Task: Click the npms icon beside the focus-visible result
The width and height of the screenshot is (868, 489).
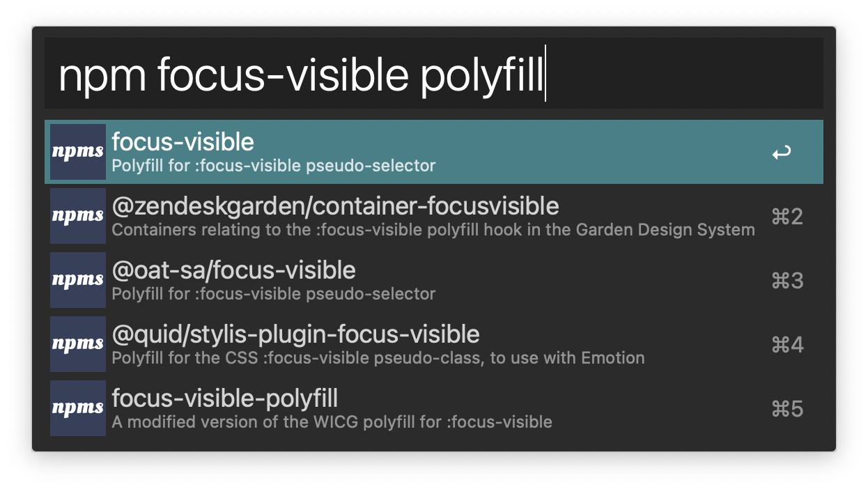Action: [78, 152]
